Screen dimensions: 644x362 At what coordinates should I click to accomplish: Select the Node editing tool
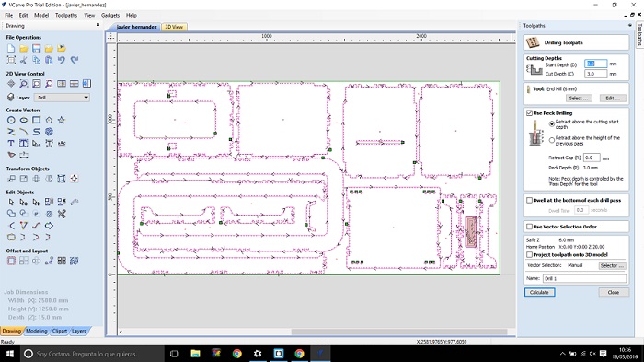point(24,202)
